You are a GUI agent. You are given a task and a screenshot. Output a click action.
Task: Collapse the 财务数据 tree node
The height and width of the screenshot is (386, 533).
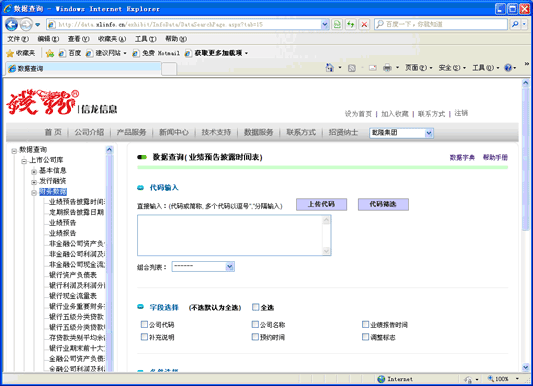pyautogui.click(x=34, y=193)
